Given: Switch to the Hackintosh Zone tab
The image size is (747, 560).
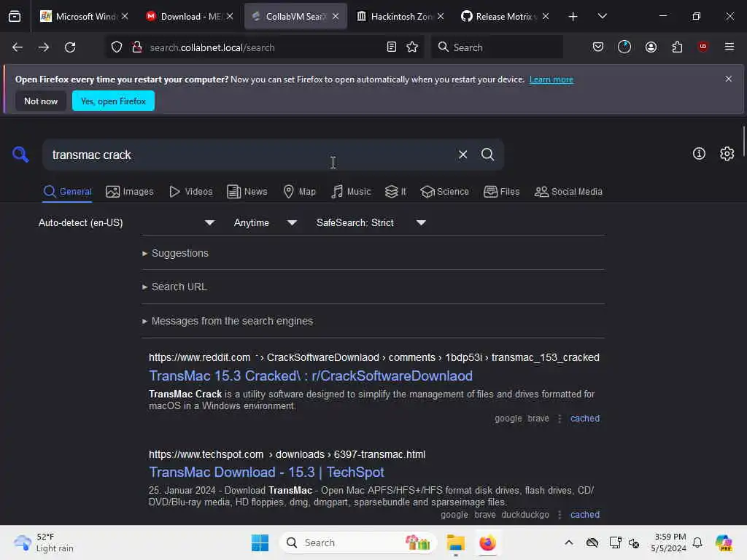Looking at the screenshot, I should tap(400, 16).
